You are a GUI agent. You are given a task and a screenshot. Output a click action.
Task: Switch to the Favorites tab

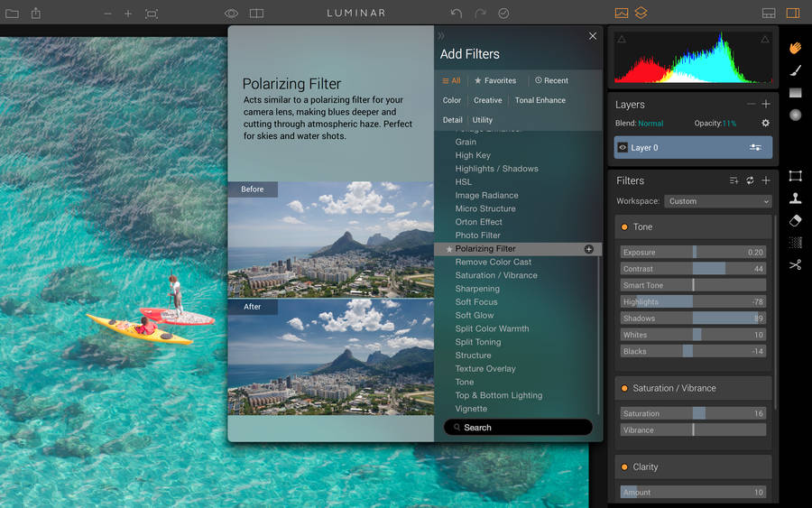click(495, 81)
